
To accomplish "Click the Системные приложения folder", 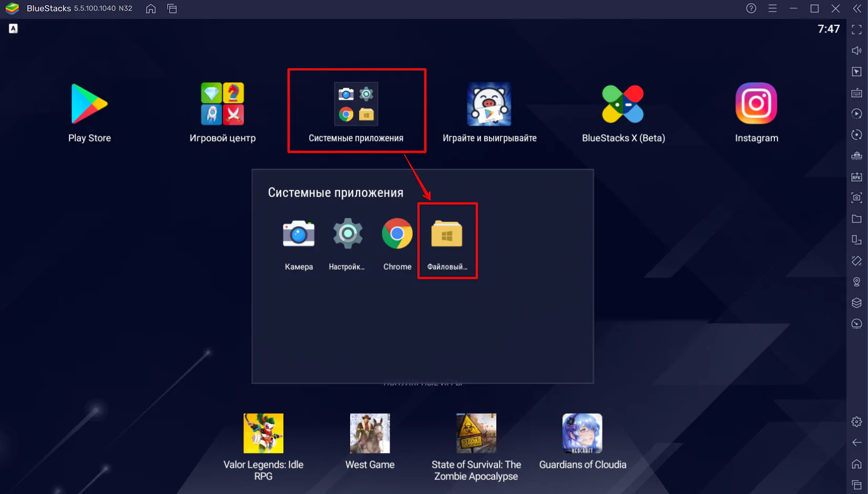I will [356, 105].
